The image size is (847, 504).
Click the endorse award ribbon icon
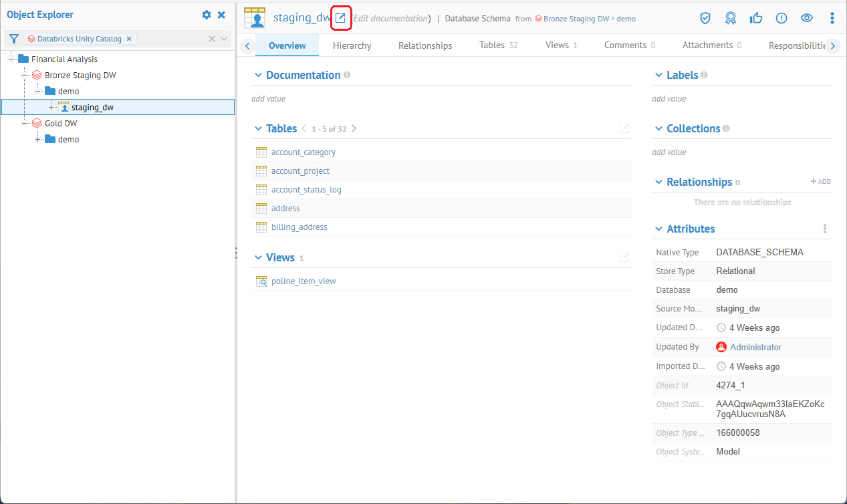point(731,18)
